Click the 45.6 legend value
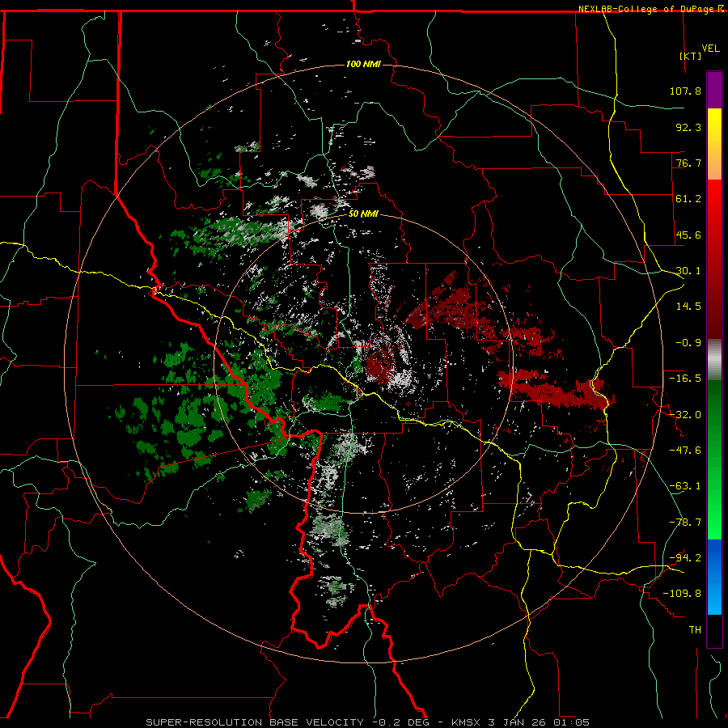Image resolution: width=728 pixels, height=728 pixels. pos(688,235)
